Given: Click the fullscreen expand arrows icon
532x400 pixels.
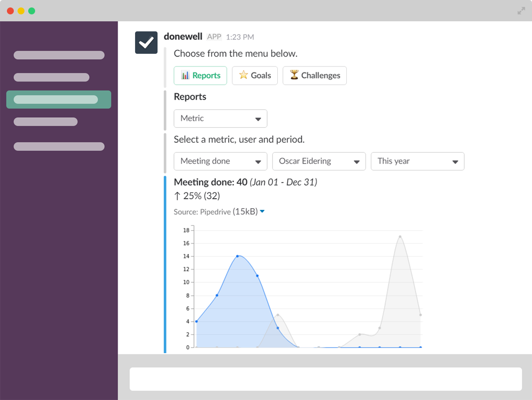Looking at the screenshot, I should point(521,11).
